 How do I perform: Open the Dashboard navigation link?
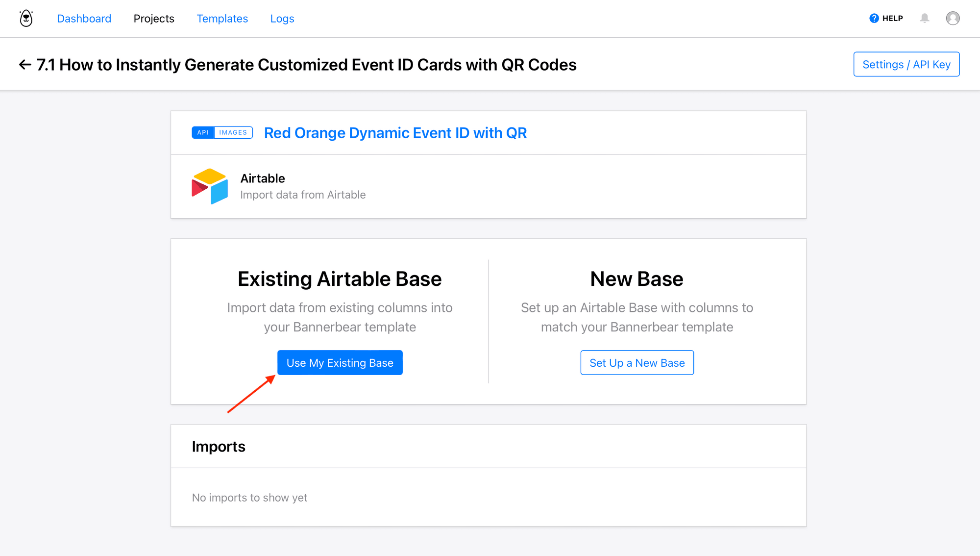pyautogui.click(x=84, y=18)
